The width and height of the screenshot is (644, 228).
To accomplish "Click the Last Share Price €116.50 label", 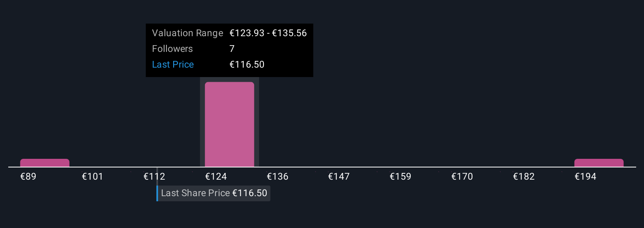I will pos(214,193).
